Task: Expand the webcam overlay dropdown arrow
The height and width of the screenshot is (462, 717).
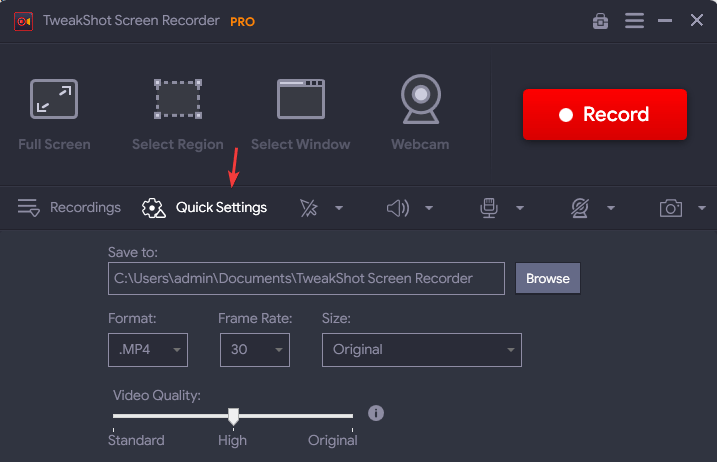Action: [611, 208]
